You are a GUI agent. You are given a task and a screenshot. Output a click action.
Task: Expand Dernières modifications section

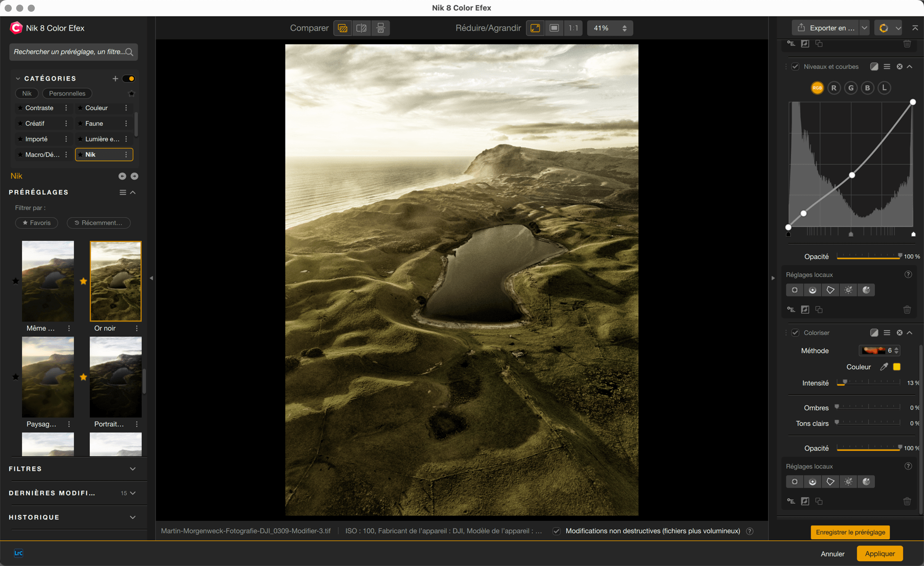133,493
